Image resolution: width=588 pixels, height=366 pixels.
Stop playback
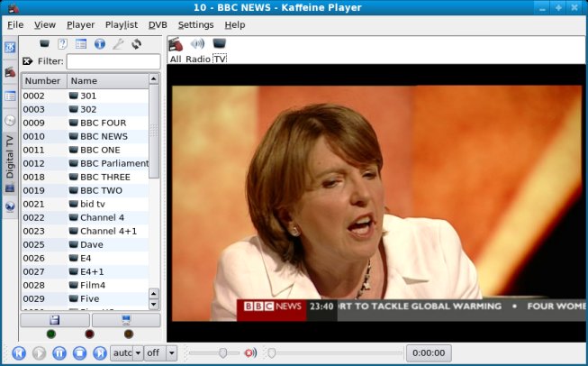pyautogui.click(x=79, y=352)
